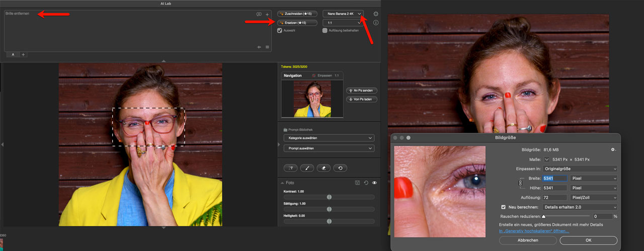Click the Kontrast slider handle
The image size is (644, 251).
[329, 197]
